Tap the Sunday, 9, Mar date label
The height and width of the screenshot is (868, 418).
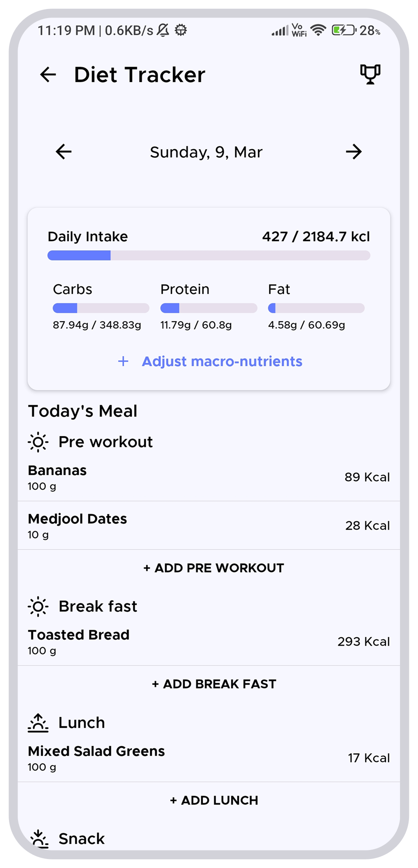[206, 152]
